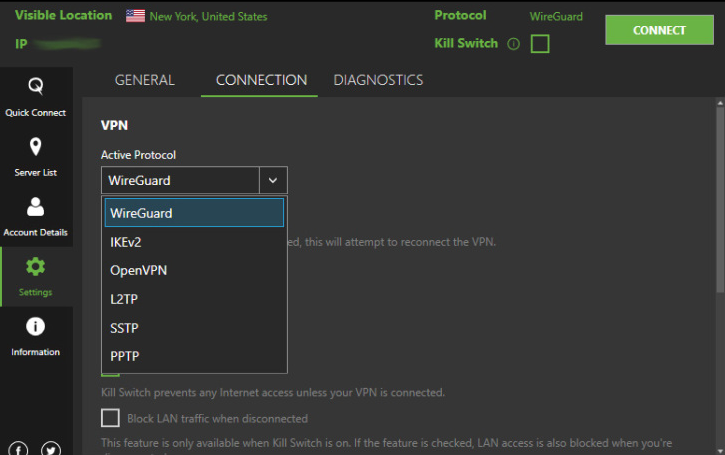Screen dimensions: 725x455
Task: Click the scrollbar down arrow
Action: pyautogui.click(x=720, y=450)
